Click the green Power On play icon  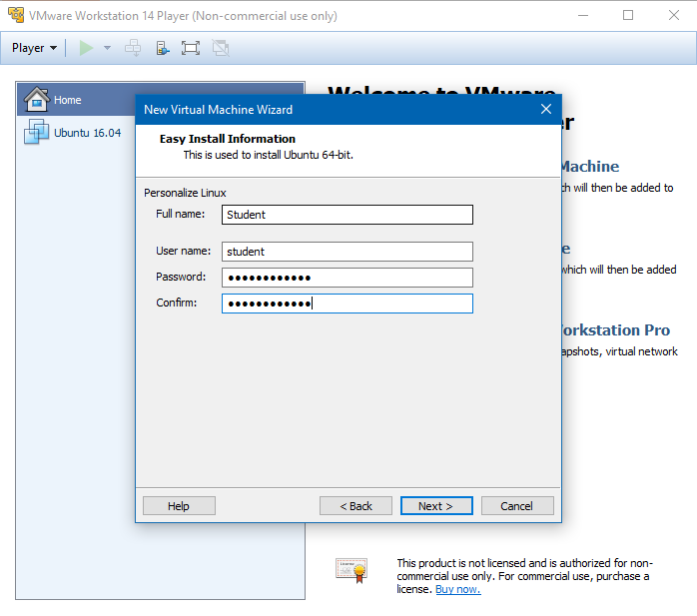tap(86, 48)
